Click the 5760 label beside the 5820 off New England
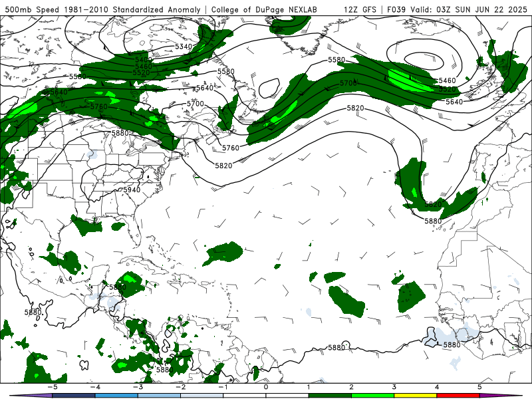Viewport: 532px width, 399px height. 231,148
